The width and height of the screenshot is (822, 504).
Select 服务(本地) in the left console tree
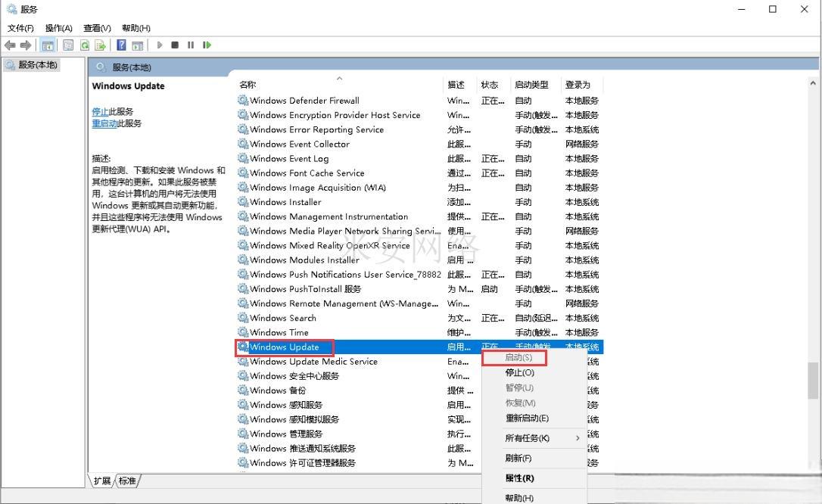(32, 65)
